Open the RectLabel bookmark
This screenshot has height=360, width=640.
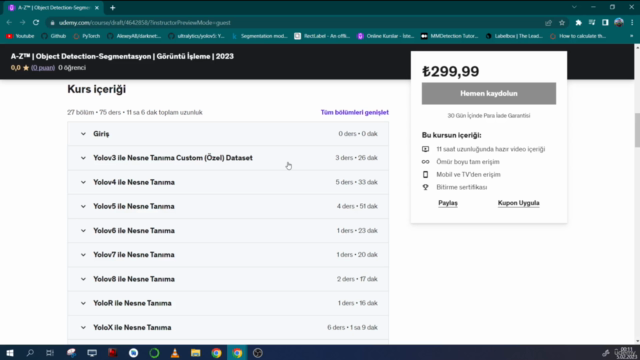(322, 36)
